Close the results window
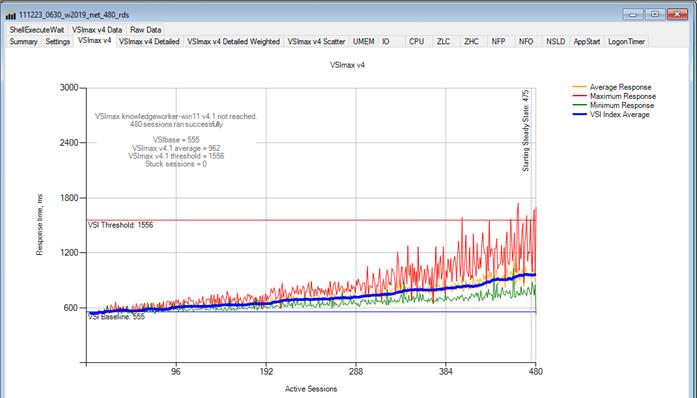Image resolution: width=697 pixels, height=398 pixels. pos(678,14)
